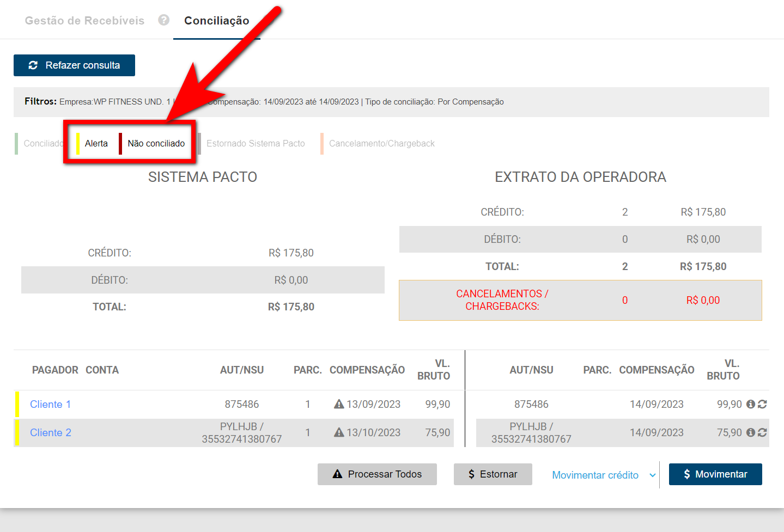The image size is (784, 532).
Task: Click refresh icon in Cliente 2 row
Action: pos(762,432)
